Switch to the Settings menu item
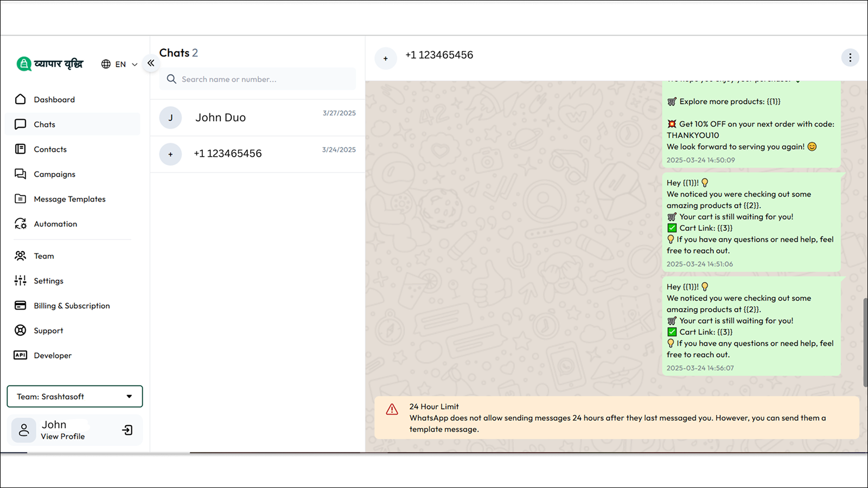 (x=48, y=280)
